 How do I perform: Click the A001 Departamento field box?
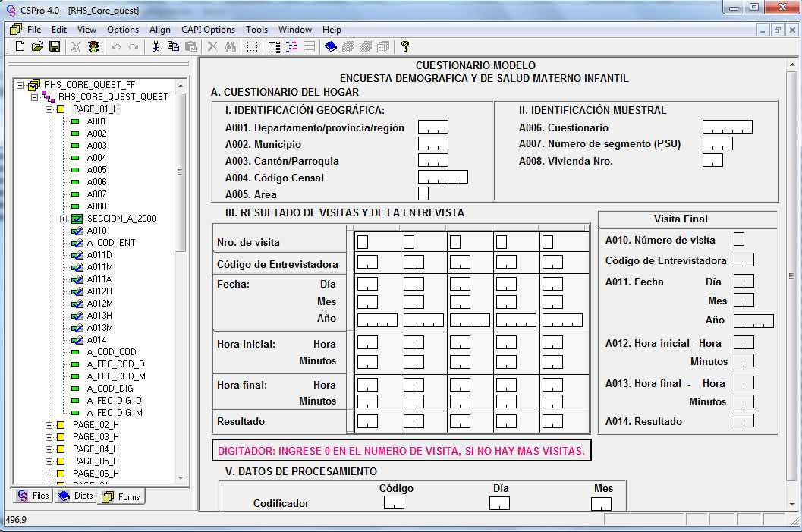coord(433,127)
